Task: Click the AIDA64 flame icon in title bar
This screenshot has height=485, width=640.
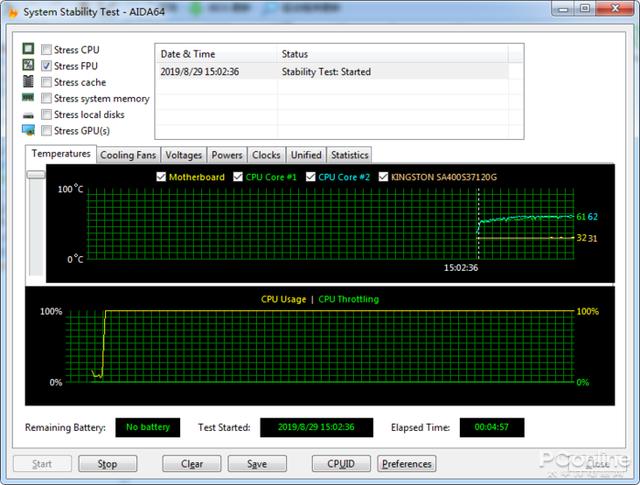Action: point(11,11)
